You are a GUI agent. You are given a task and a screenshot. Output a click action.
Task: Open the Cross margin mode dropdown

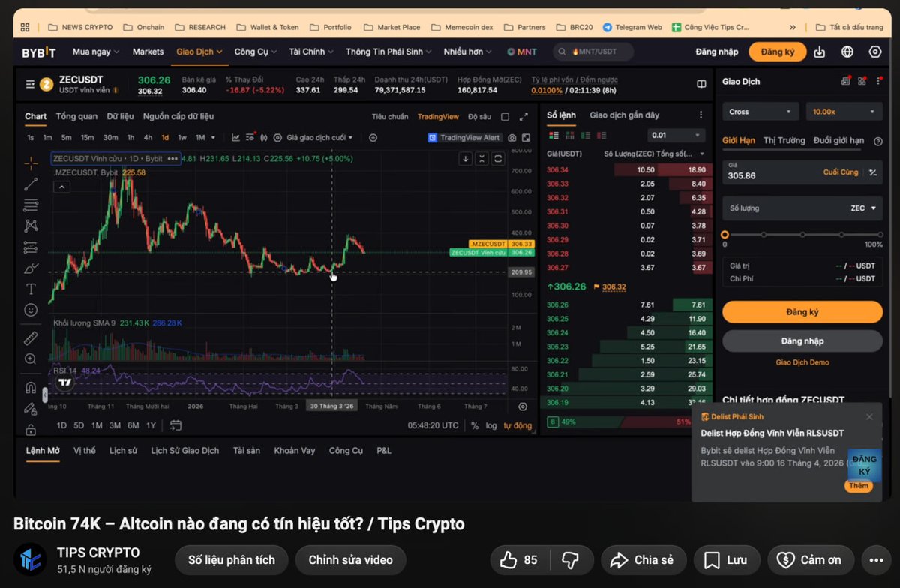click(x=760, y=112)
